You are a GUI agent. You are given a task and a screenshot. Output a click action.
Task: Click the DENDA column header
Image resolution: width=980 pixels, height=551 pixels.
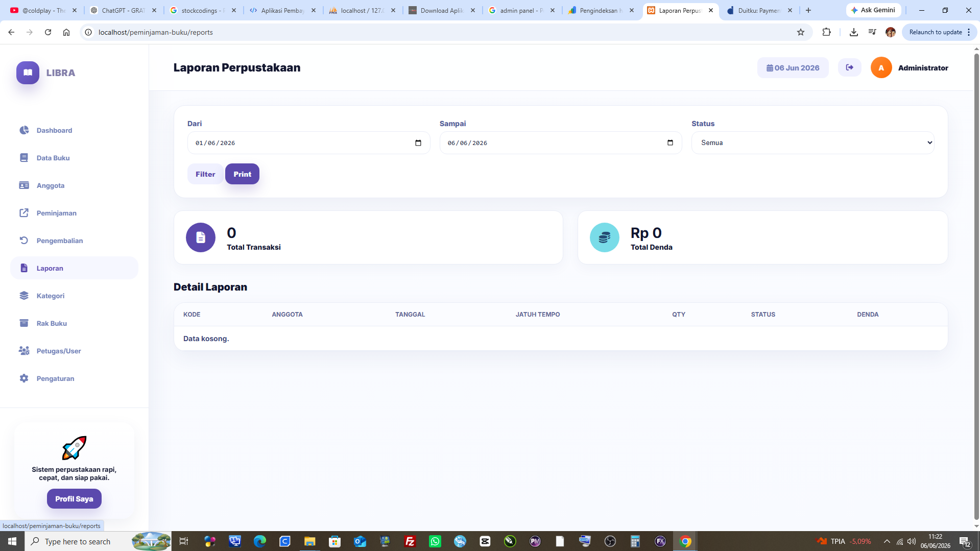[868, 315]
